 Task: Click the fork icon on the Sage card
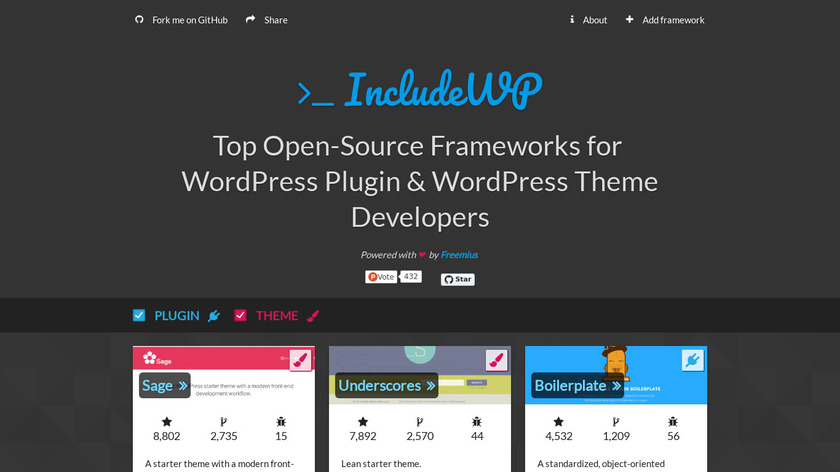pos(223,422)
